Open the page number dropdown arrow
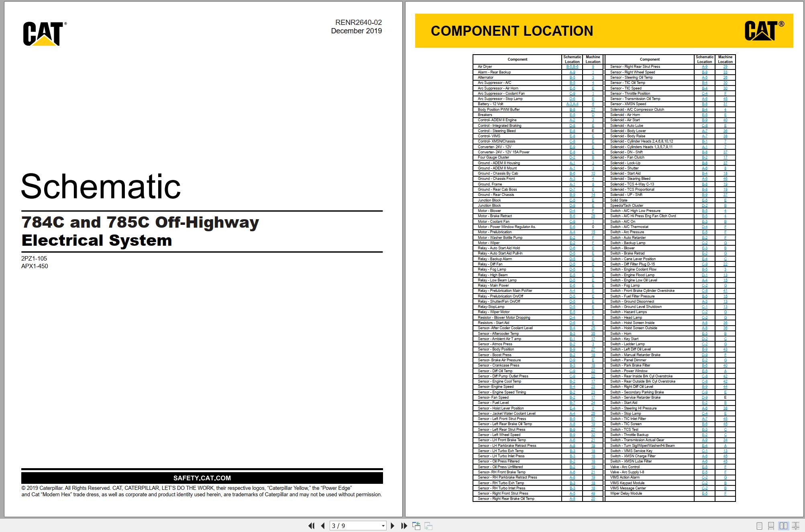This screenshot has height=532, width=805. 383,526
